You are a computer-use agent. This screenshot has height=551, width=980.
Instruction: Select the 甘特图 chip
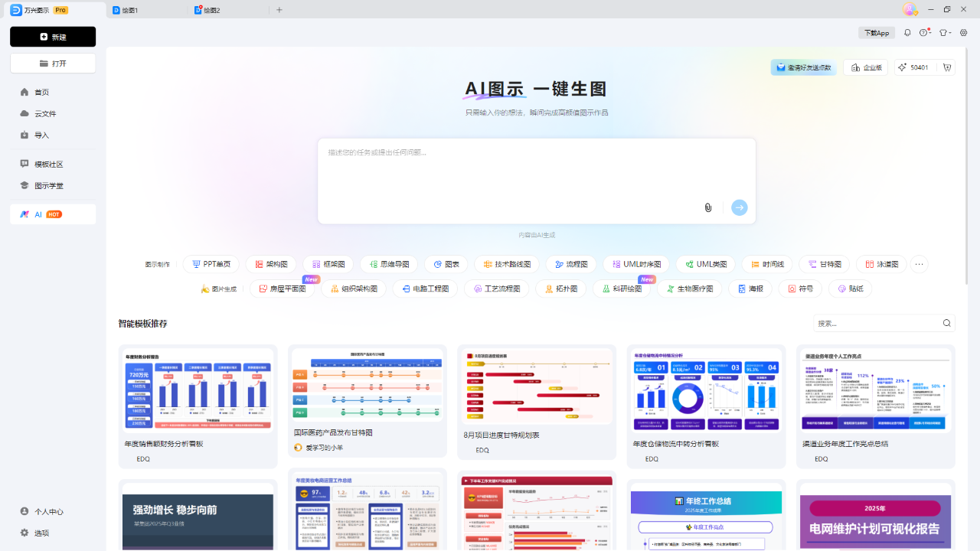825,264
